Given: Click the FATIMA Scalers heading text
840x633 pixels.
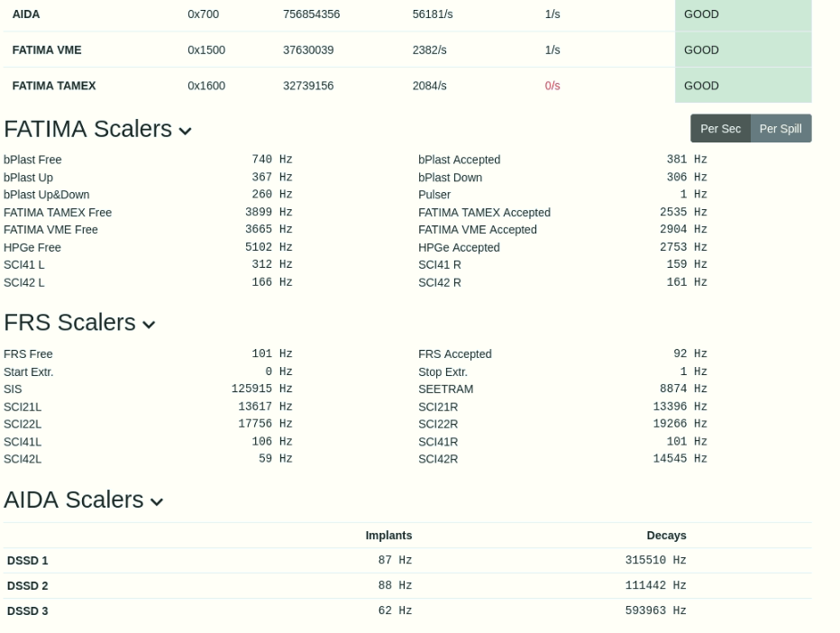Looking at the screenshot, I should pos(87,130).
